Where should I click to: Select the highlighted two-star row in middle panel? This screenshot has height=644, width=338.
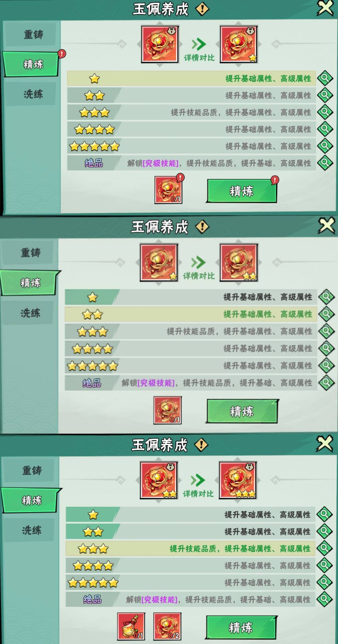[x=191, y=314]
